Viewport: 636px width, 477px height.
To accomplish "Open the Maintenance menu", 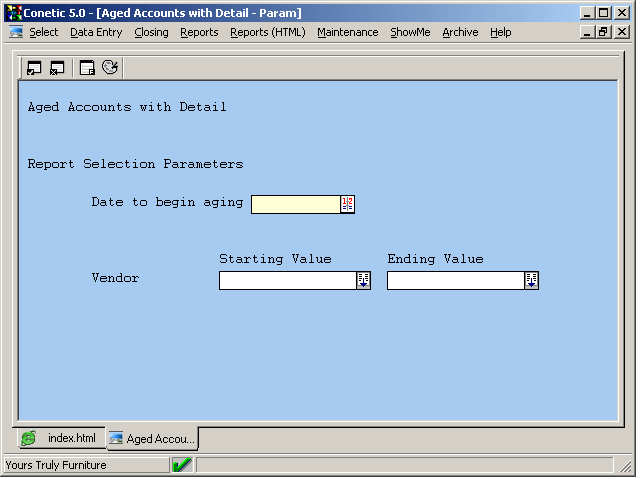I will pos(347,32).
